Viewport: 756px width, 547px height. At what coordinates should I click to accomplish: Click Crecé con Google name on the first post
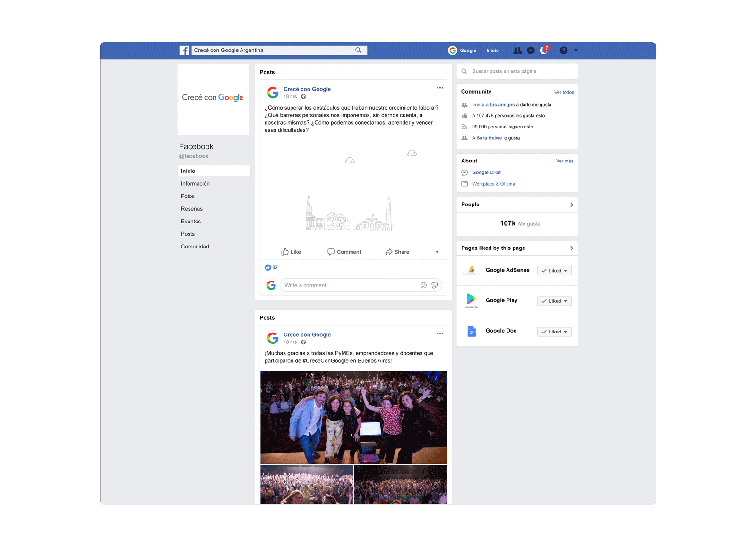coord(307,89)
